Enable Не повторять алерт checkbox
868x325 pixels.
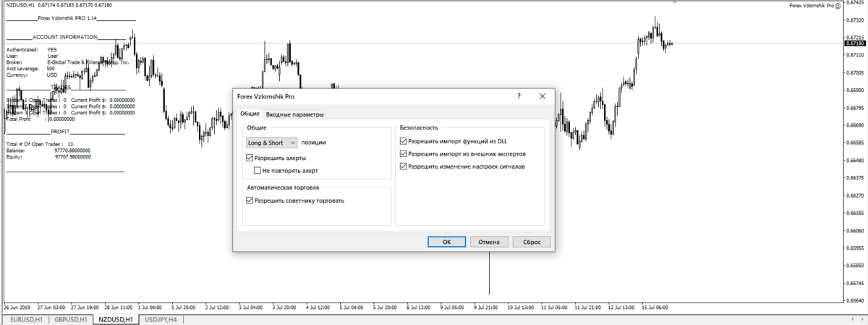pos(258,171)
